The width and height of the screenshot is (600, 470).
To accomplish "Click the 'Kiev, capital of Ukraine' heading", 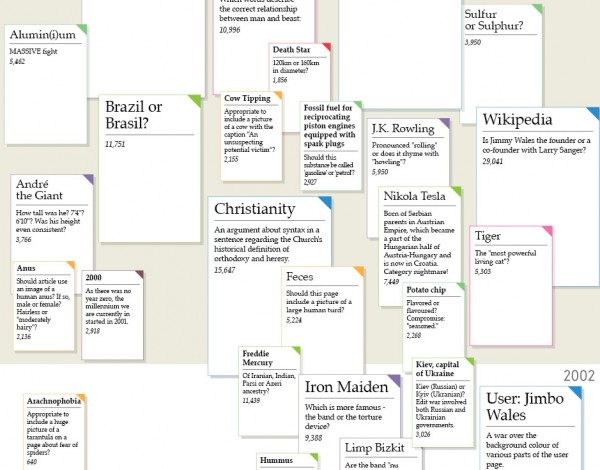I will (437, 369).
